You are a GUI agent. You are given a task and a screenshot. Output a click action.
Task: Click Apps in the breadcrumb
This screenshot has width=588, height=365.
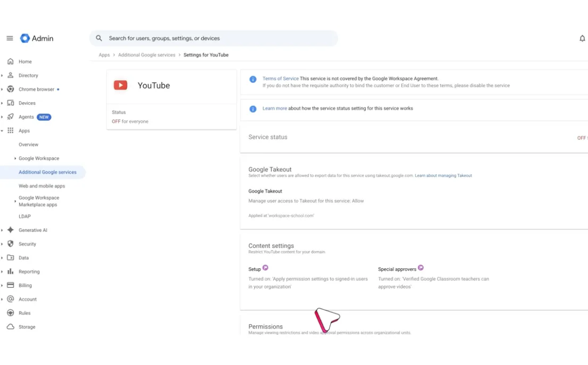104,55
